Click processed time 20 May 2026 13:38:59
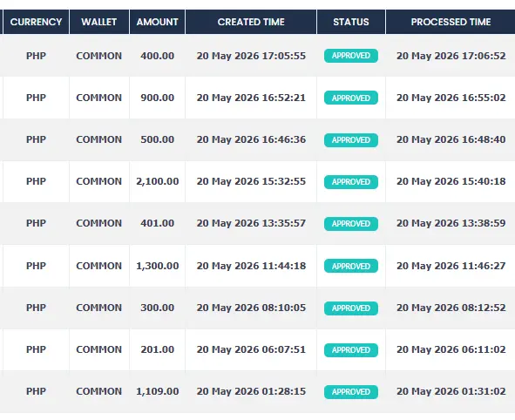 point(451,223)
